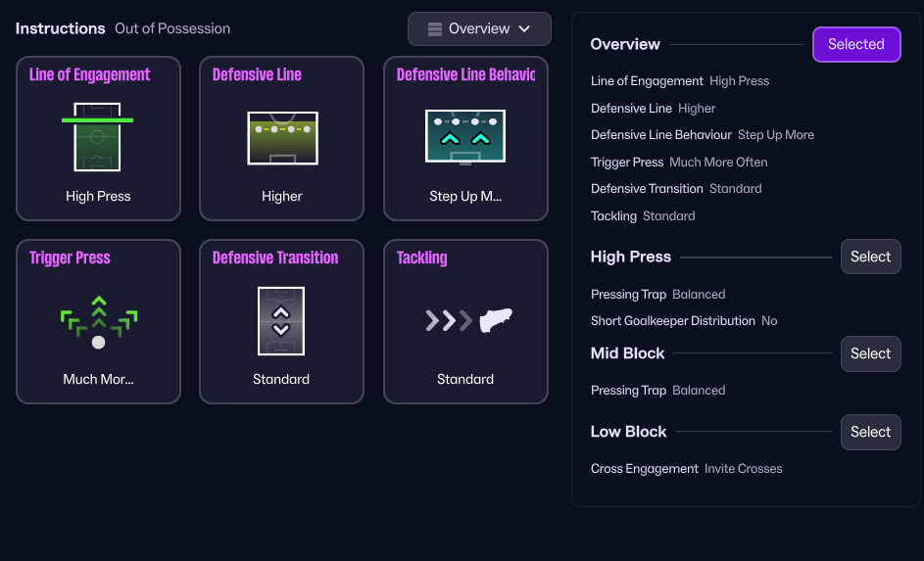Click the Higher label under Defensive Line
The image size is (924, 561).
(282, 196)
